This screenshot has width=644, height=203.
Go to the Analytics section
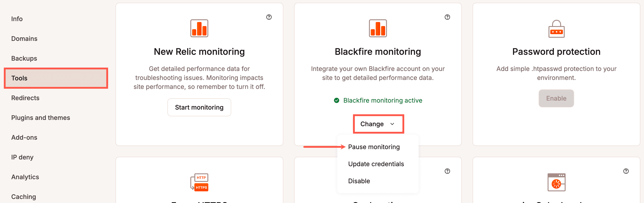coord(25,177)
